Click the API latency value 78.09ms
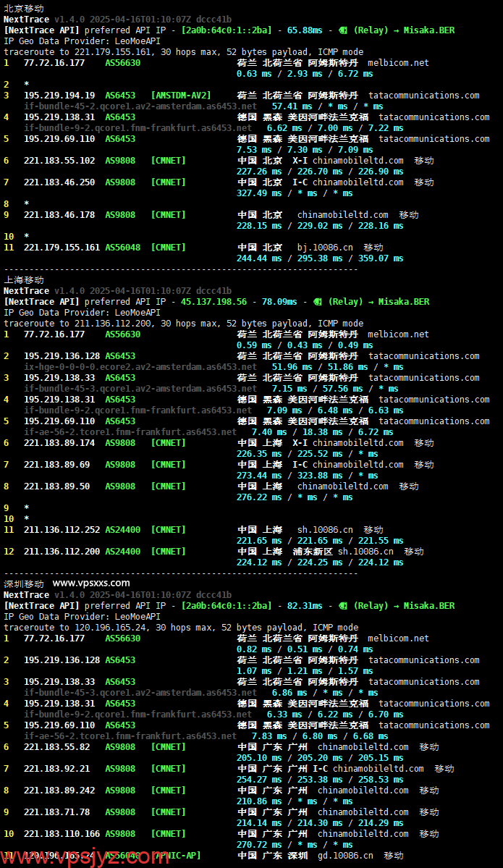Viewport: 503px width, 868px height. 279,302
